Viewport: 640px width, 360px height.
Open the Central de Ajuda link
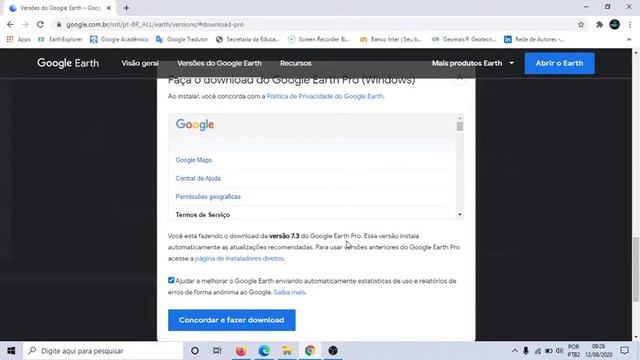(198, 178)
